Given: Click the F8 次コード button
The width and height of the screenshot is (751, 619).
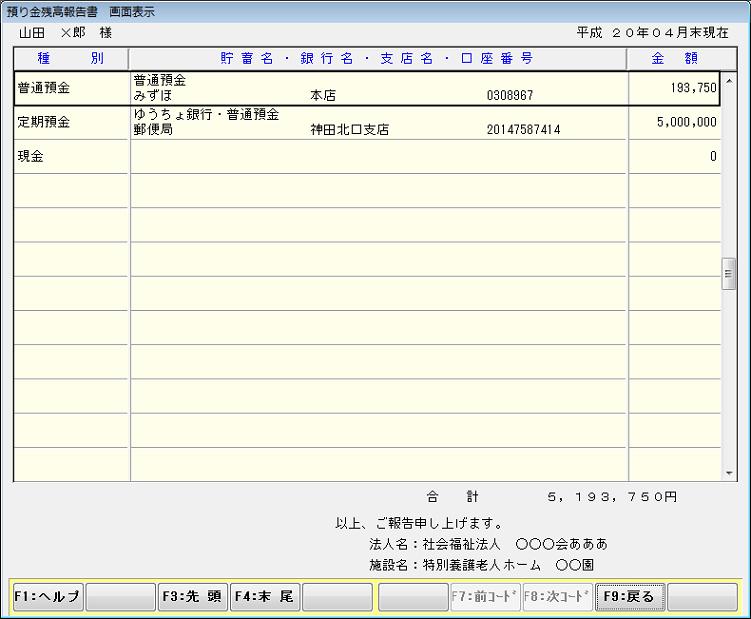Looking at the screenshot, I should coord(556,596).
